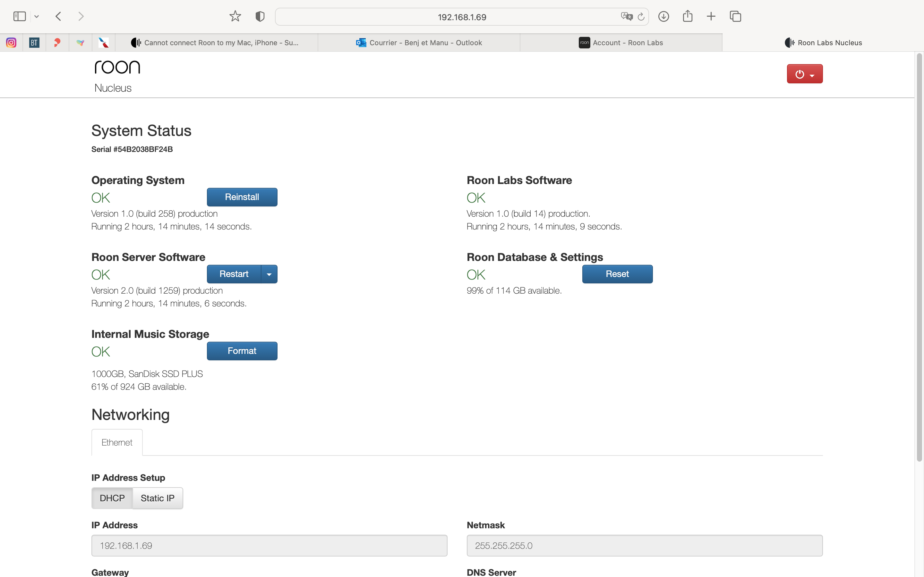Click the page translate icon in address bar

pyautogui.click(x=626, y=16)
